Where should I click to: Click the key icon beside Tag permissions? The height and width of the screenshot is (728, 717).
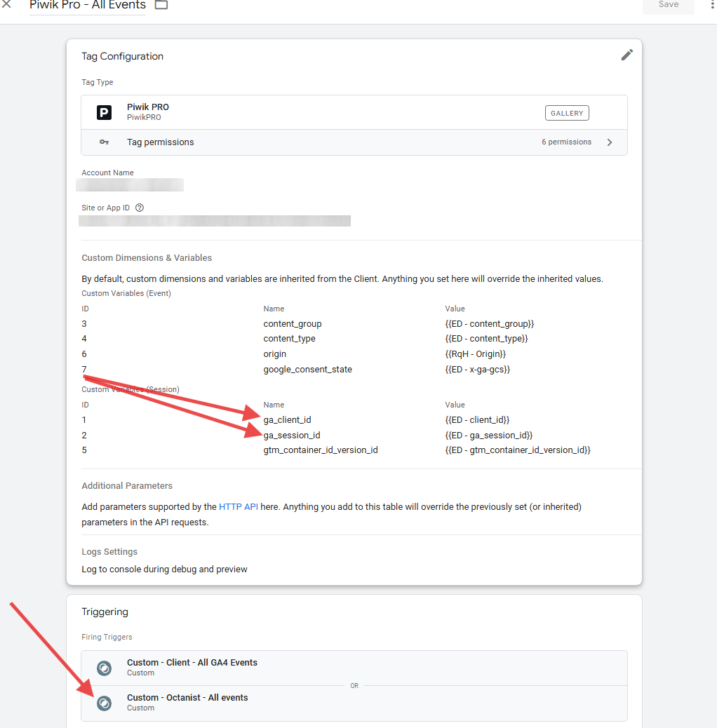(104, 142)
